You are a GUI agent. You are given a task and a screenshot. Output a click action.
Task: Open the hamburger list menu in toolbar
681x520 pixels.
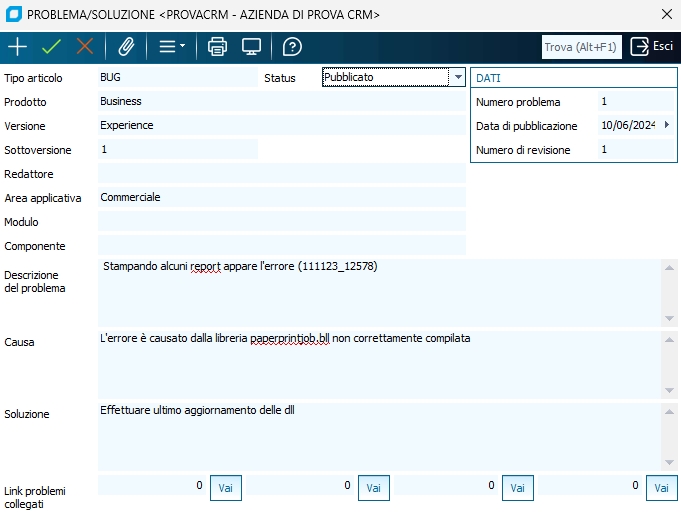pyautogui.click(x=172, y=46)
